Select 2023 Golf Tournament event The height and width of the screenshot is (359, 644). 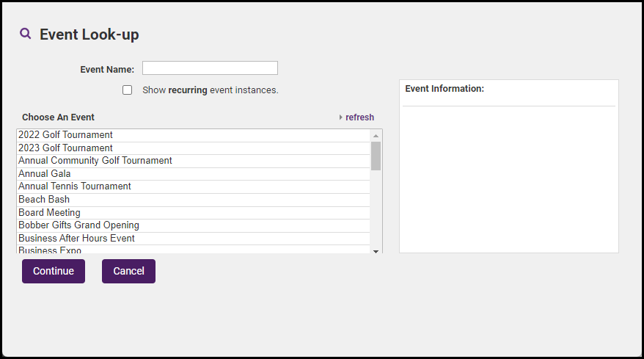coord(66,148)
